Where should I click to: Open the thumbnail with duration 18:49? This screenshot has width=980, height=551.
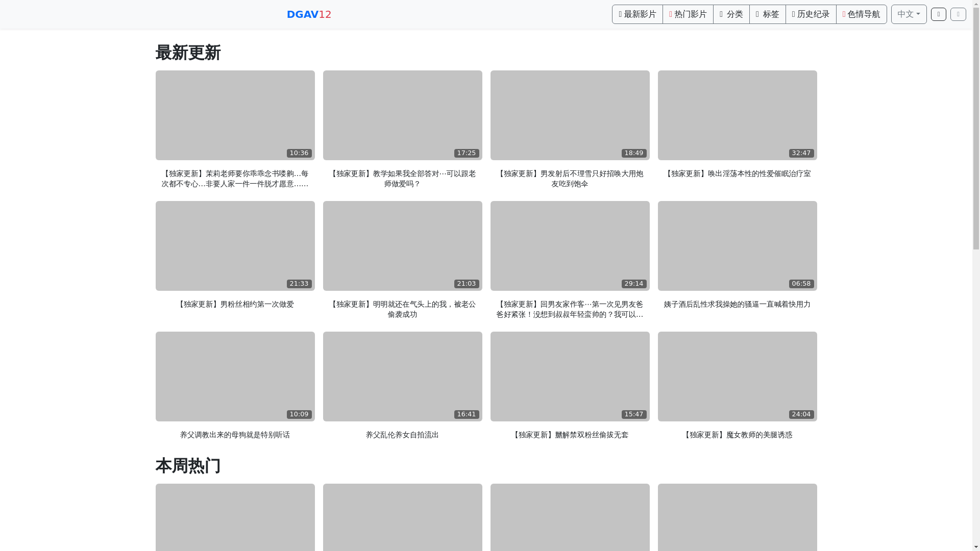pos(570,115)
